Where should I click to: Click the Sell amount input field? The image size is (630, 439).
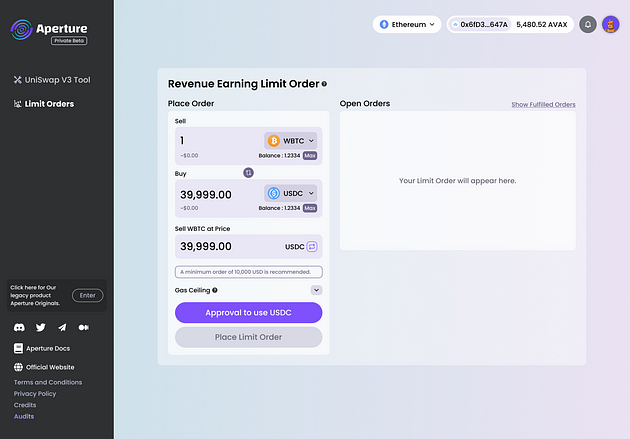tap(217, 141)
